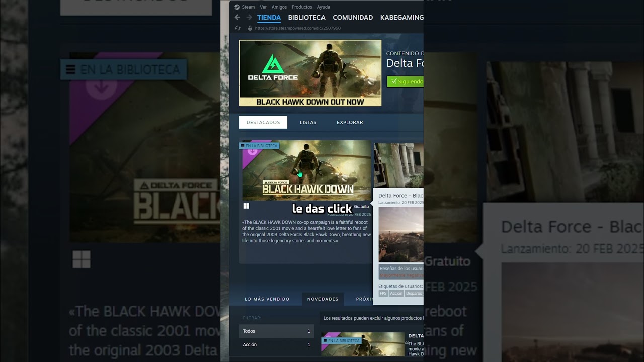Click the EN LA BIBLIOTECA flag on list item
This screenshot has width=644, height=362.
pos(342,341)
